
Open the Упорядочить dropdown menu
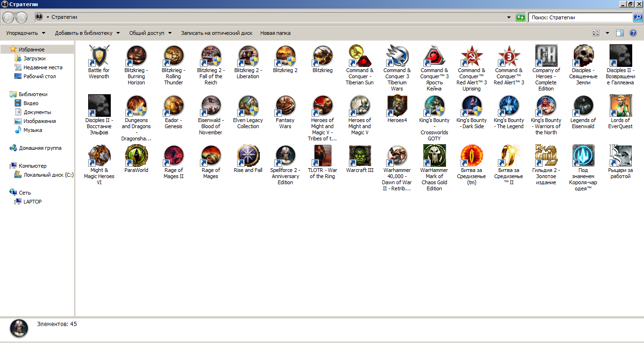click(x=25, y=33)
